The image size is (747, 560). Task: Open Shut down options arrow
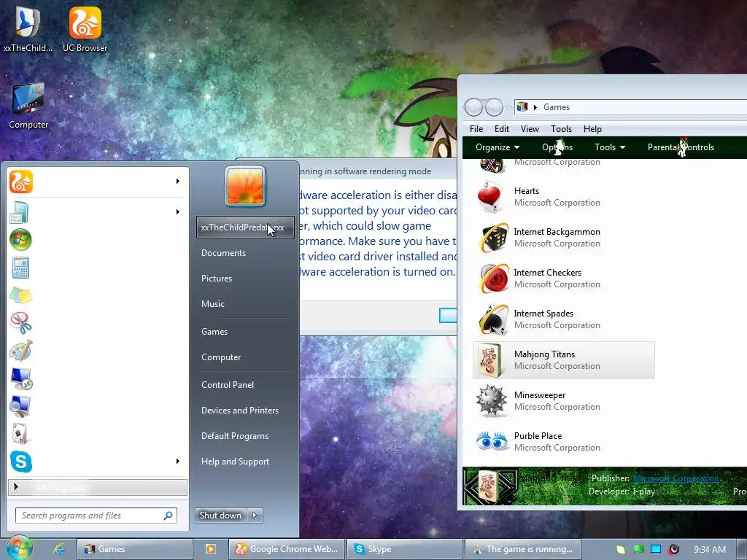[255, 515]
